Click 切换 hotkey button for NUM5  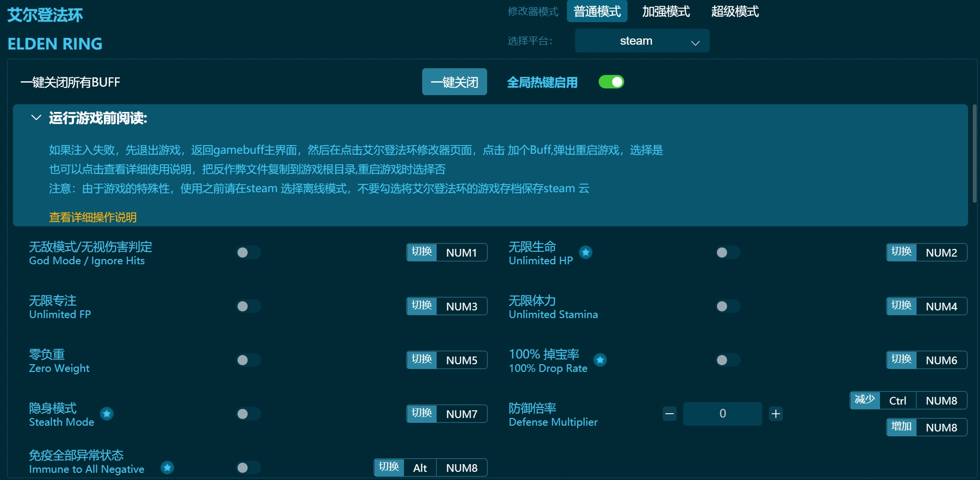tap(422, 360)
